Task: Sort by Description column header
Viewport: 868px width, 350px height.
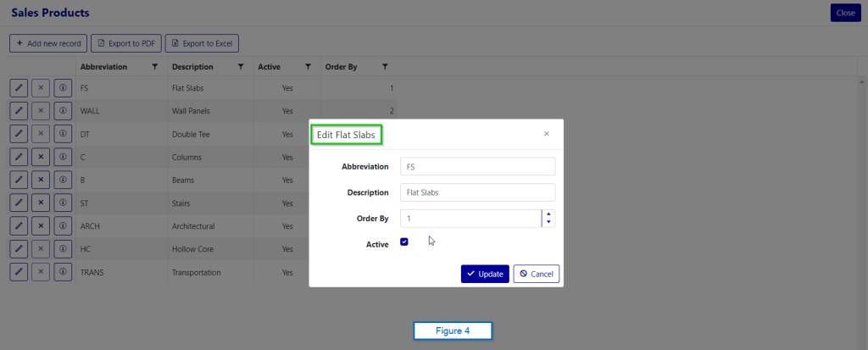Action: coord(192,67)
